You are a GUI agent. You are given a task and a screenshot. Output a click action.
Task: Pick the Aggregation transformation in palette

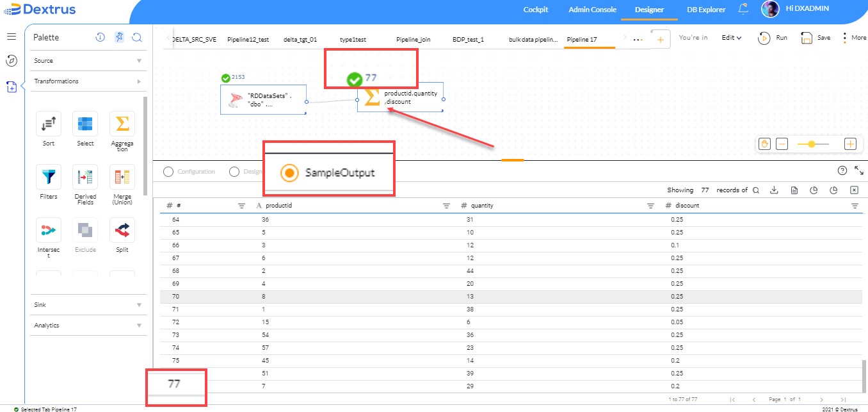(122, 124)
